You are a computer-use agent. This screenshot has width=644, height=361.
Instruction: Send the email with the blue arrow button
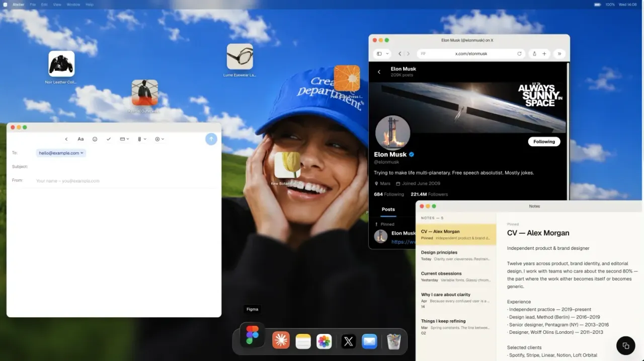pyautogui.click(x=211, y=139)
